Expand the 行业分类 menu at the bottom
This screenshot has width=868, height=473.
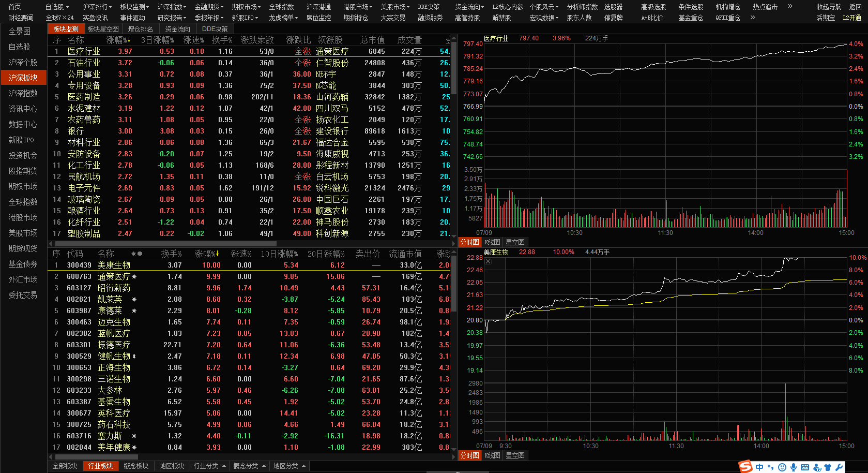[209, 466]
